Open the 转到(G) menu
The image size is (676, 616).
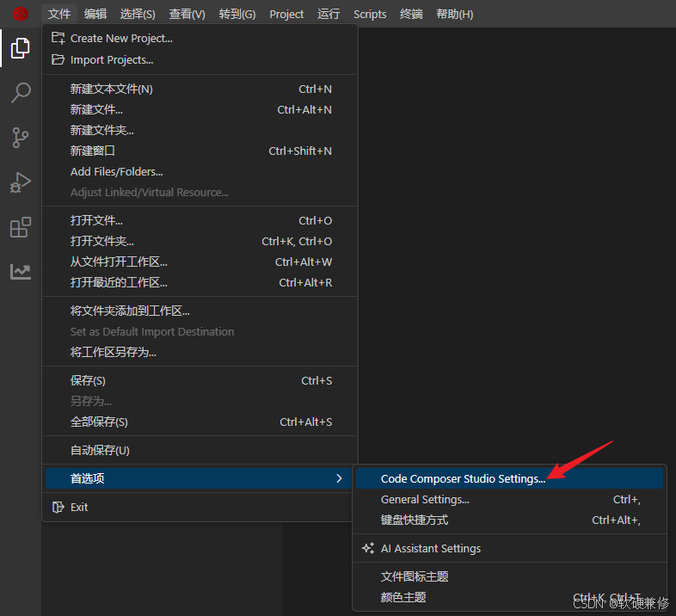[x=237, y=15]
